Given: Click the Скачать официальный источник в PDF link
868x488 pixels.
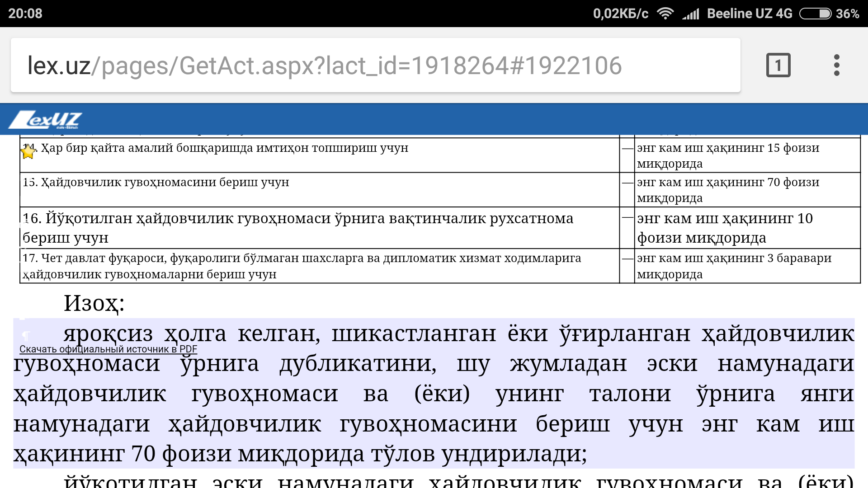Looking at the screenshot, I should pos(108,349).
